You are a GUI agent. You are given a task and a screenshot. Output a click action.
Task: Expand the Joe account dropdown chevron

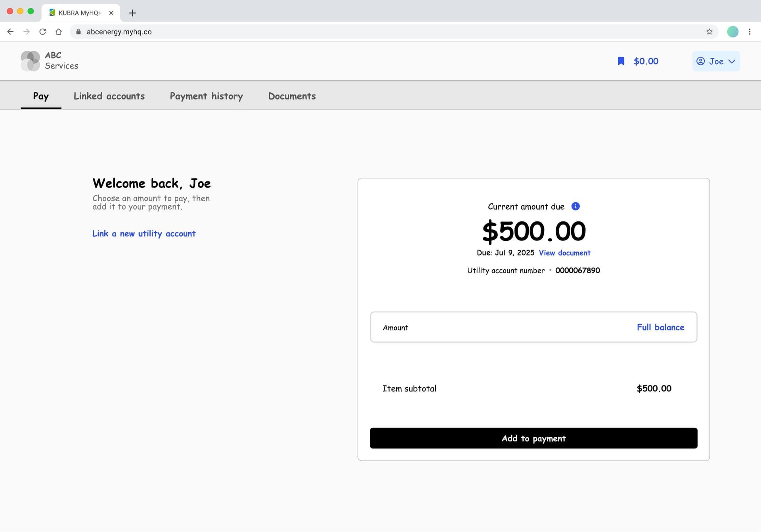(x=731, y=61)
